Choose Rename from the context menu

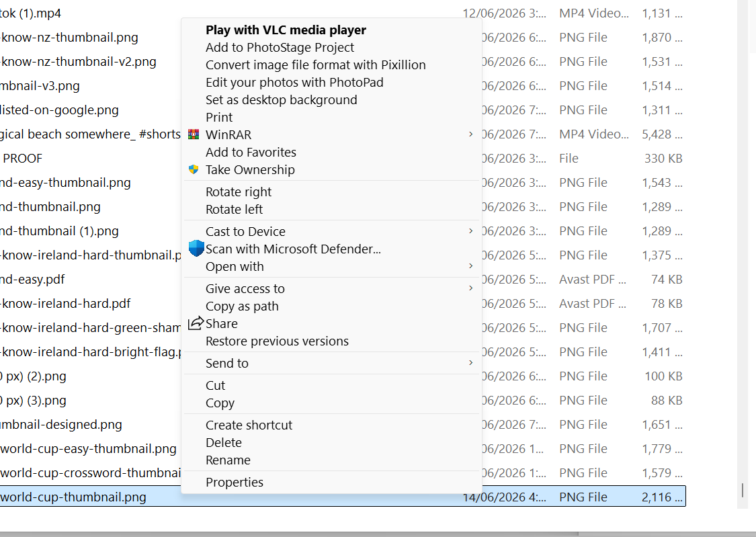[x=228, y=460]
